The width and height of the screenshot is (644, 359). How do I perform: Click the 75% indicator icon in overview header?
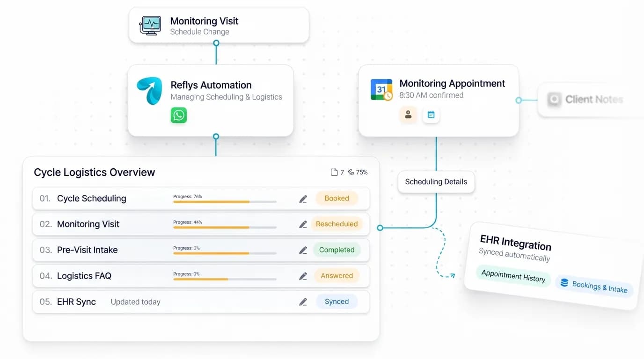(x=351, y=172)
